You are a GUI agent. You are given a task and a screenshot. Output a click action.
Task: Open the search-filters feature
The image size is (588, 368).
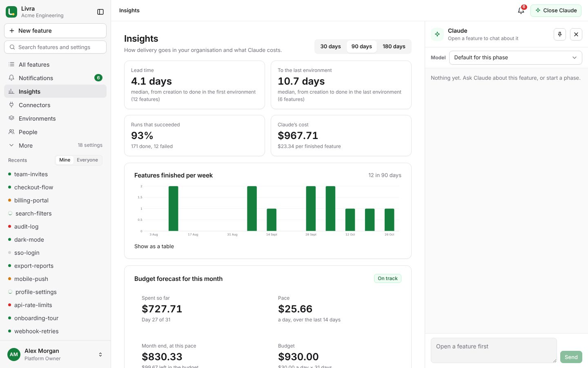pyautogui.click(x=55, y=213)
